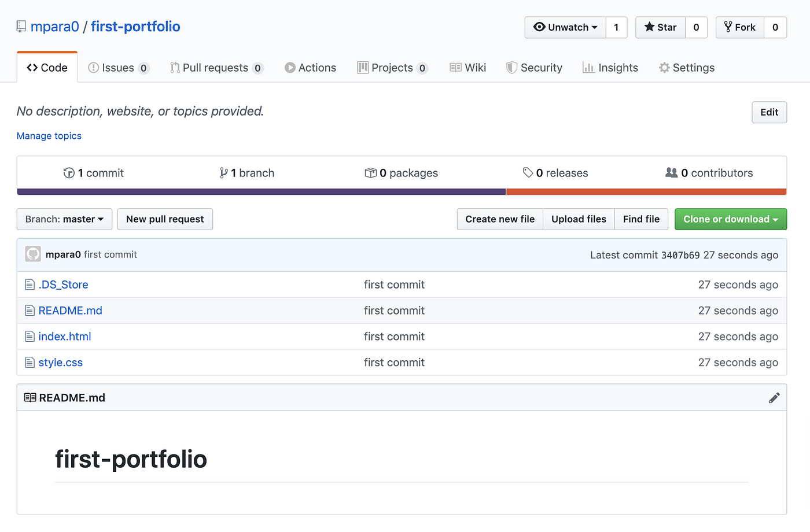Click the branch icon next to 1 branch
810x532 pixels.
[x=223, y=172]
